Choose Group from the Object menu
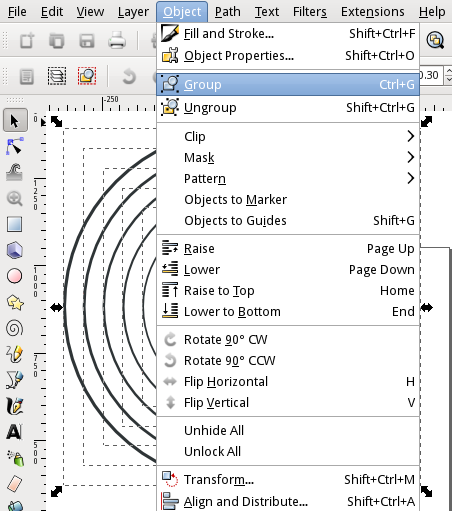452x511 pixels. click(288, 84)
